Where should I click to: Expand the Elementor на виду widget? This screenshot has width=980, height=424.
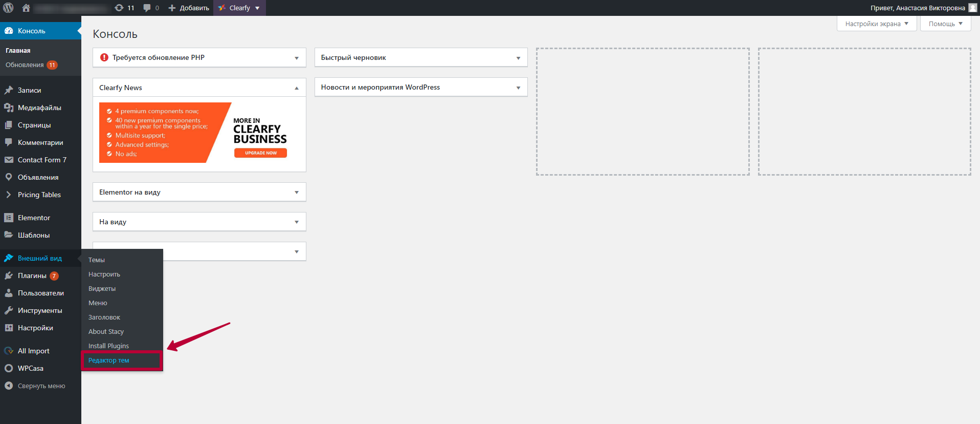297,193
